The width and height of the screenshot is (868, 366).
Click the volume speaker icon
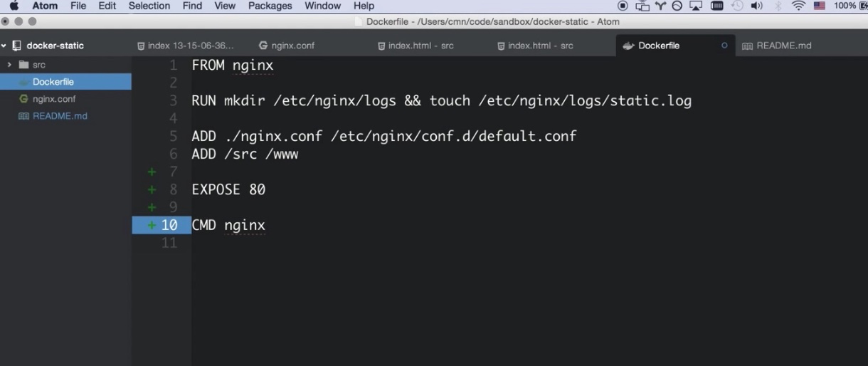[x=756, y=6]
